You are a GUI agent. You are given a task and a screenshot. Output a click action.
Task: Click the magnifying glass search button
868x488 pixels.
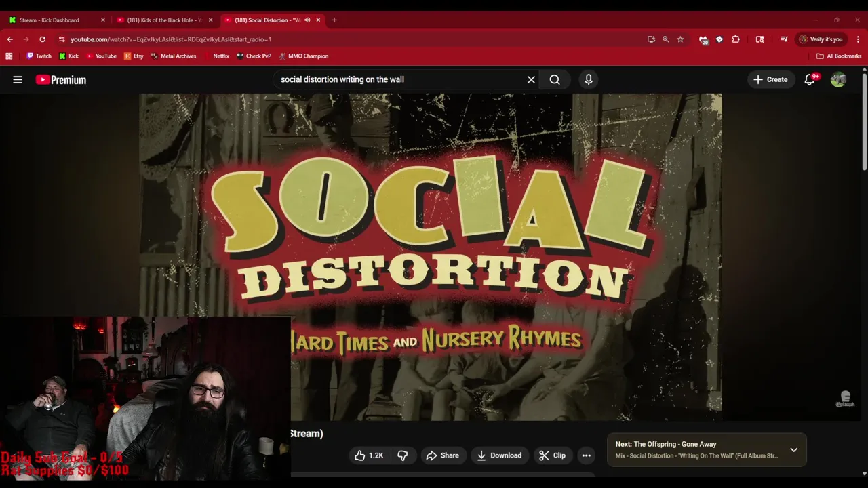click(x=555, y=79)
